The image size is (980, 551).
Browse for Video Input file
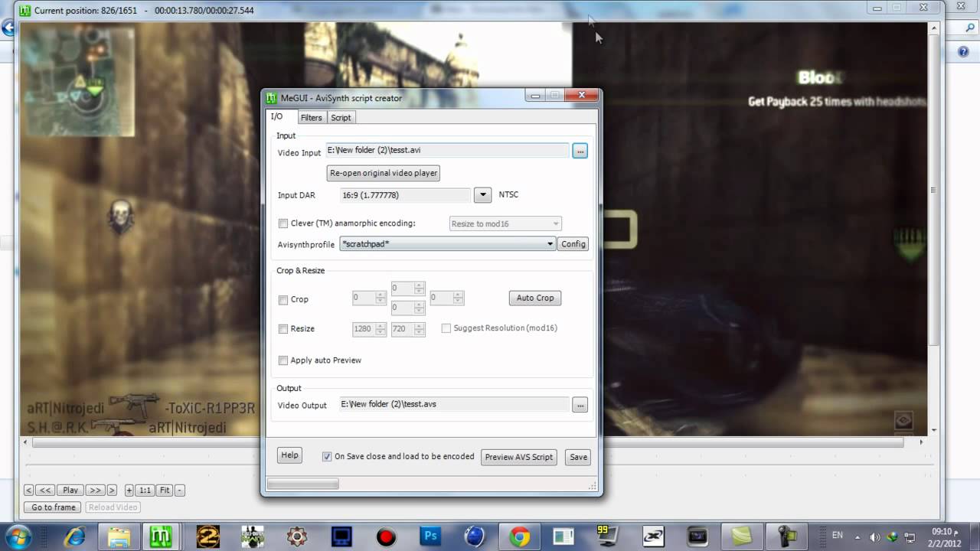[x=580, y=151]
